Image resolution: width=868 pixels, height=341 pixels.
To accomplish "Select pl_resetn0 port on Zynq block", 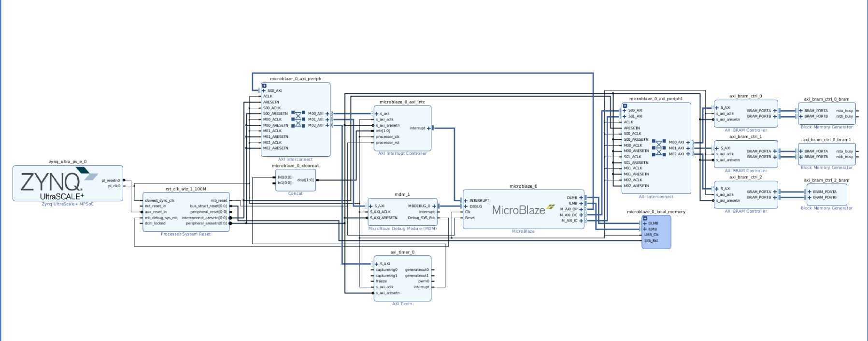I will point(111,180).
